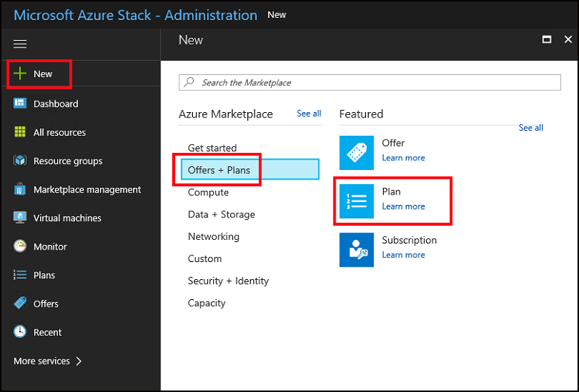This screenshot has width=579, height=392.
Task: Select Offers + Plans category
Action: [219, 170]
